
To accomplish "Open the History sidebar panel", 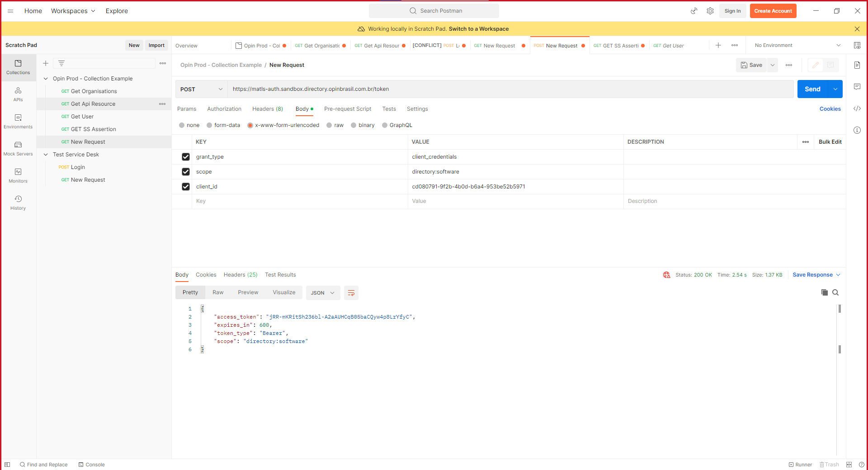I will pyautogui.click(x=18, y=203).
